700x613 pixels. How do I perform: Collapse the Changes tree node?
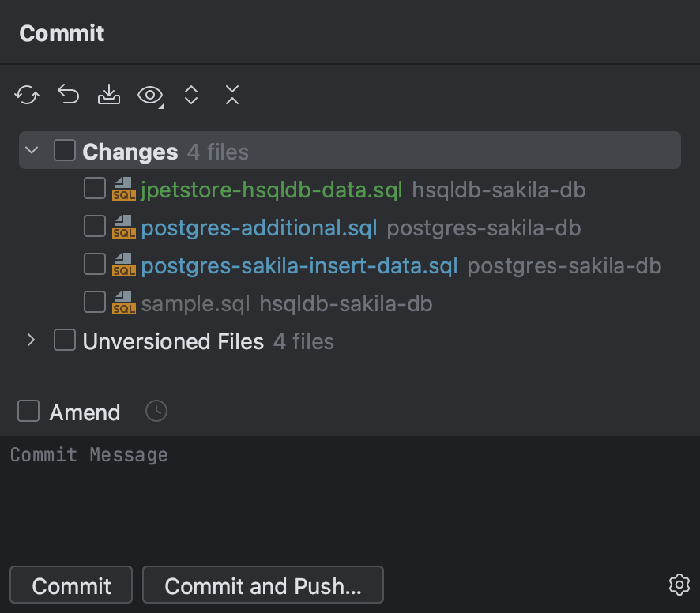pyautogui.click(x=31, y=149)
